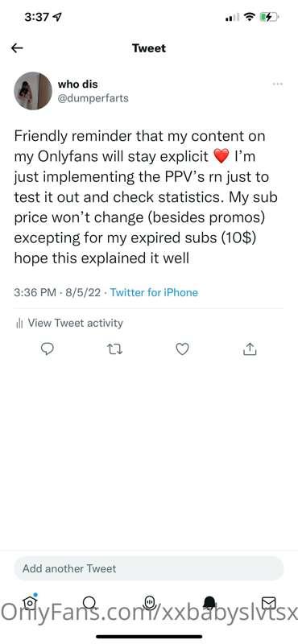298x644 pixels.
Task: Tap the share upload icon
Action: pyautogui.click(x=250, y=349)
